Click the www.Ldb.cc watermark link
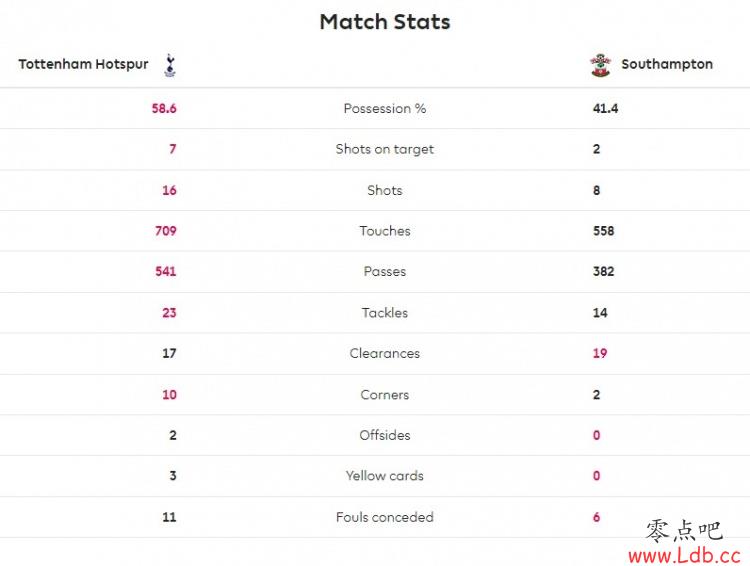The height and width of the screenshot is (566, 750). [685, 555]
